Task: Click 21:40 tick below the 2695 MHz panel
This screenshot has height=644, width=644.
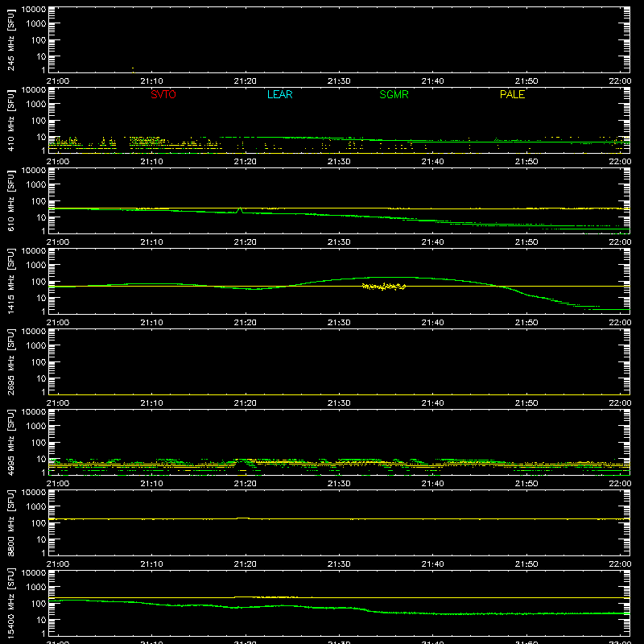Action: (432, 403)
